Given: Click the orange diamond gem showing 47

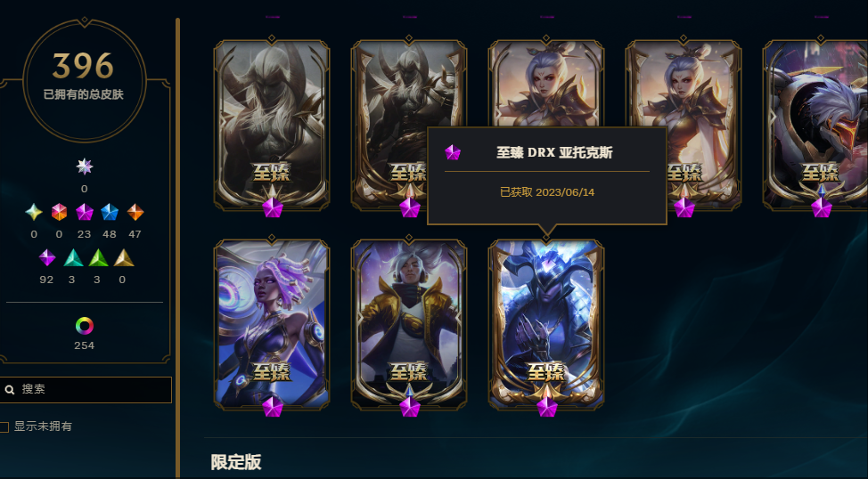Looking at the screenshot, I should (x=135, y=212).
